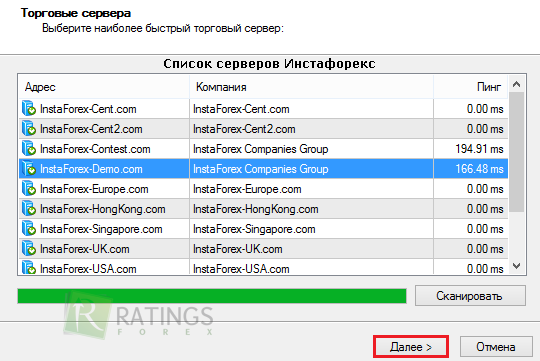The width and height of the screenshot is (540, 361).
Task: Click ping value in HongKong.com row
Action: (x=485, y=209)
